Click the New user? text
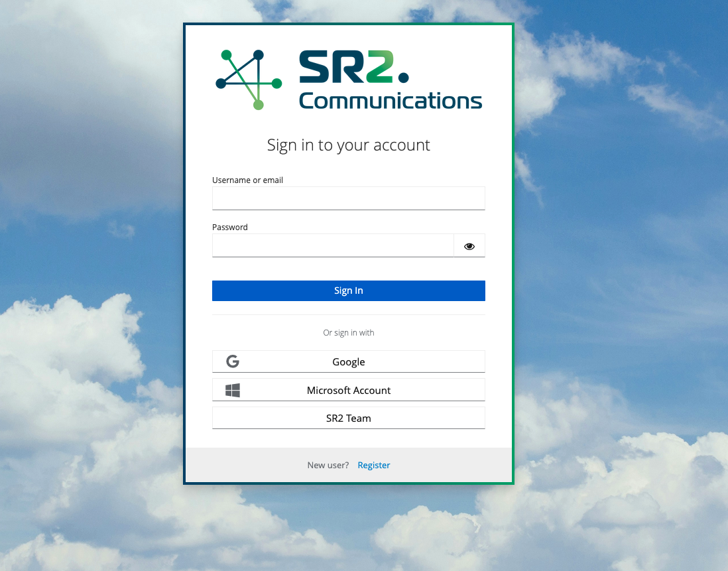Image resolution: width=728 pixels, height=571 pixels. pos(328,465)
